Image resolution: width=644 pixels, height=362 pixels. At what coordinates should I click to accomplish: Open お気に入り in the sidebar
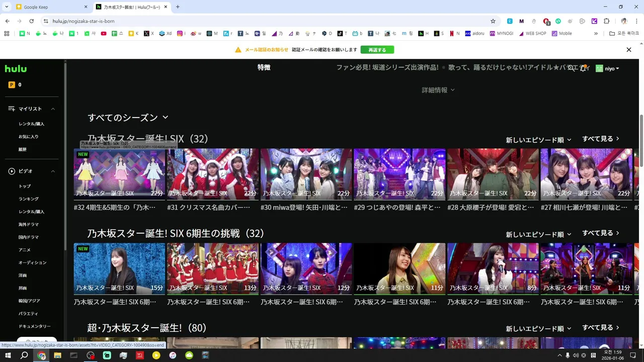(29, 137)
